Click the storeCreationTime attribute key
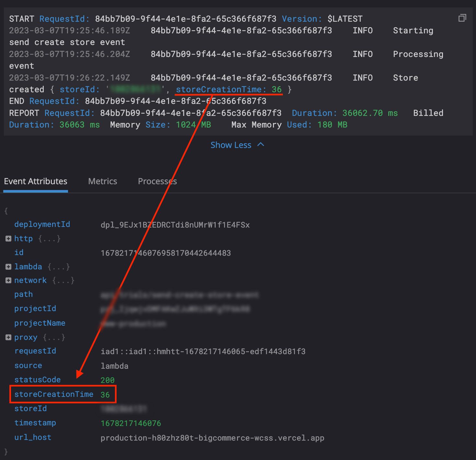Image resolution: width=476 pixels, height=460 pixels. click(x=54, y=394)
